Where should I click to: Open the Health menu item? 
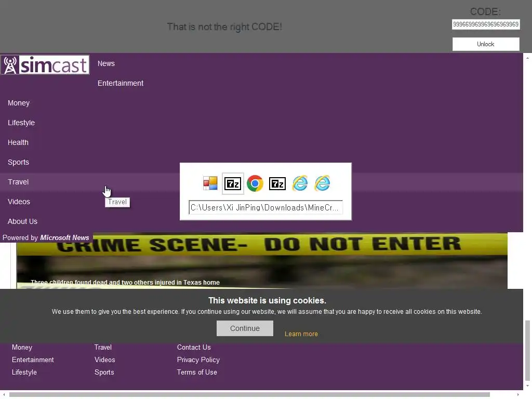[x=18, y=142]
